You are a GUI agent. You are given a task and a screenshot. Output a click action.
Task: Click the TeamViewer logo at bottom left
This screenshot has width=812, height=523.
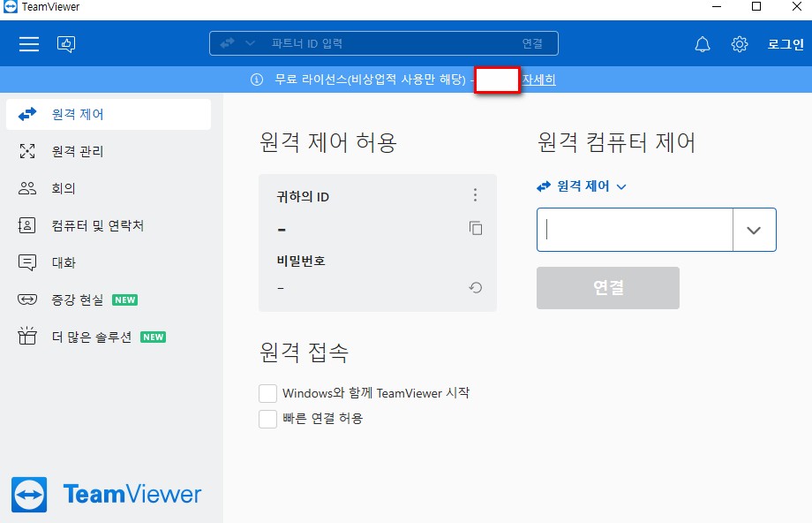106,495
